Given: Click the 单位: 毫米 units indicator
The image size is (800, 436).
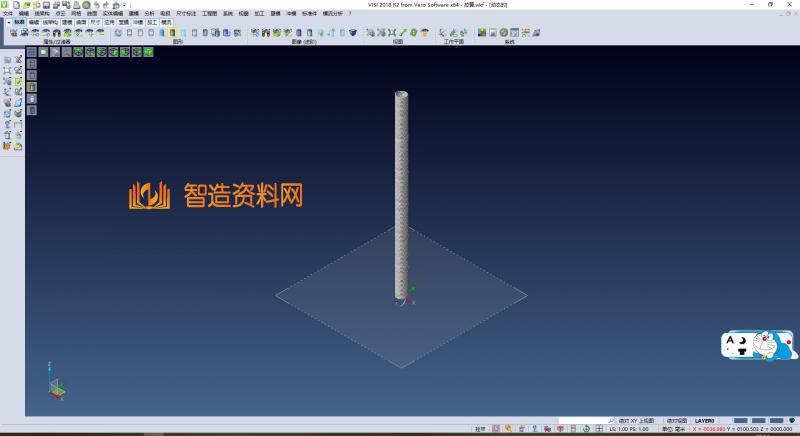Looking at the screenshot, I should 673,429.
